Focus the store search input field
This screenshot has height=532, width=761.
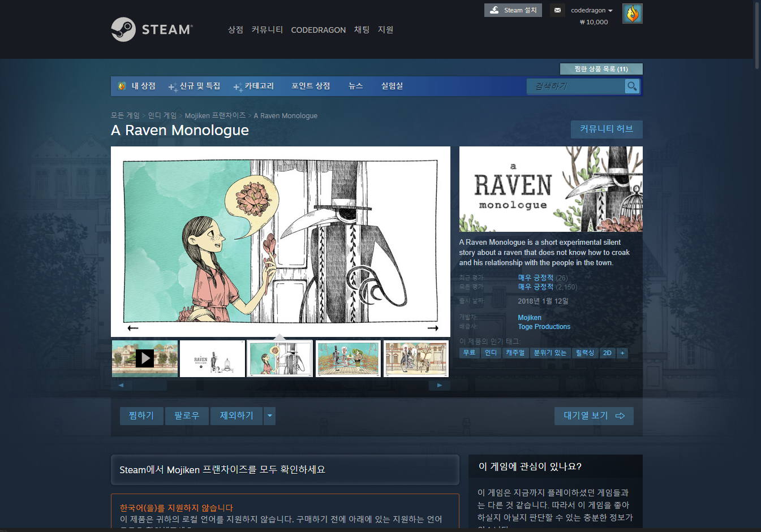click(576, 86)
